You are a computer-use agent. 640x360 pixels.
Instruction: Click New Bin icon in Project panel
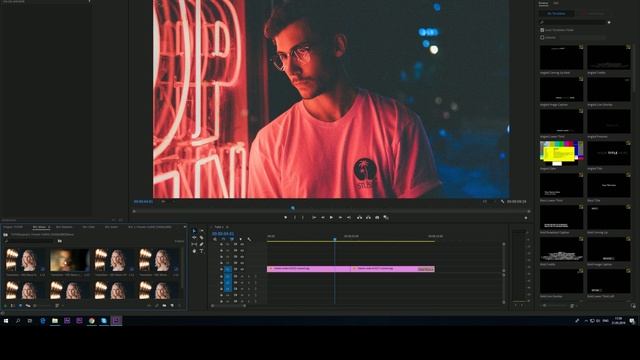[164, 305]
